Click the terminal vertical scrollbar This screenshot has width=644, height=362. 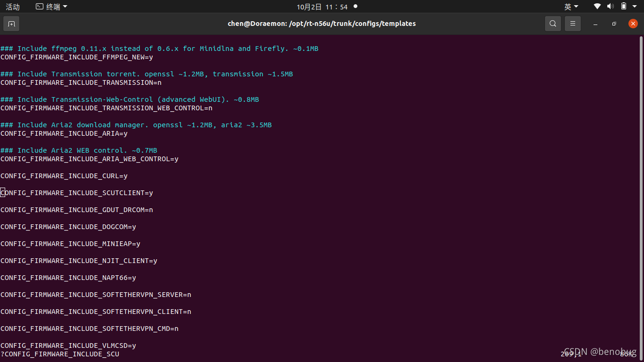tap(642, 198)
